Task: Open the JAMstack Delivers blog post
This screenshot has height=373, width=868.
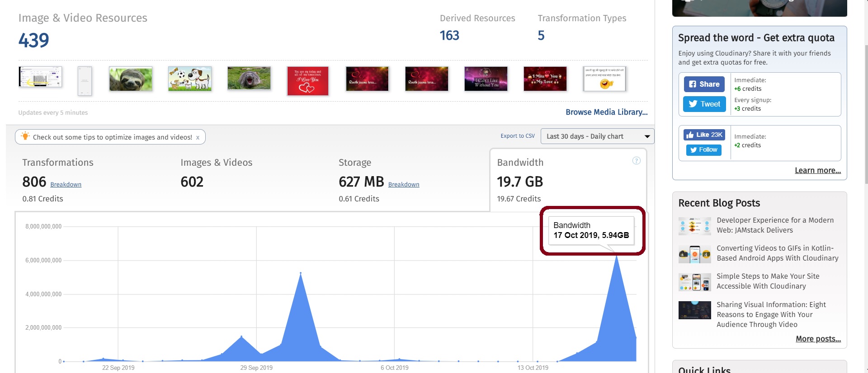Action: [x=775, y=225]
